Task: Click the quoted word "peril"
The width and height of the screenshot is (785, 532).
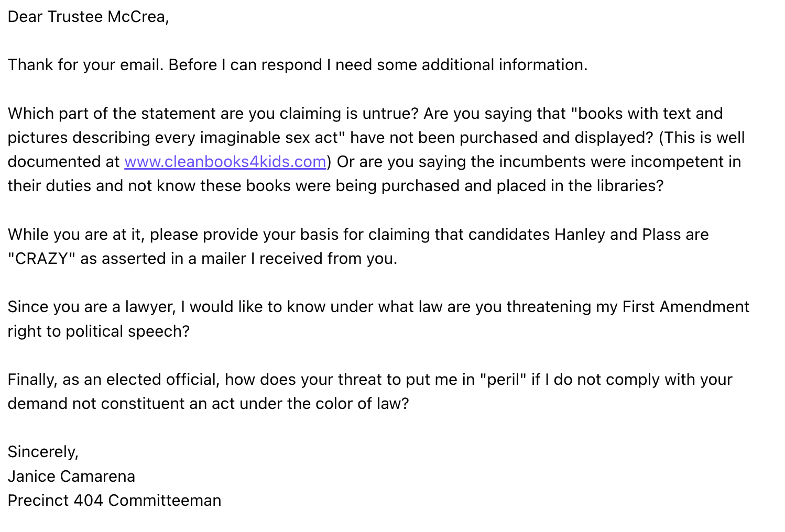Action: pyautogui.click(x=503, y=380)
